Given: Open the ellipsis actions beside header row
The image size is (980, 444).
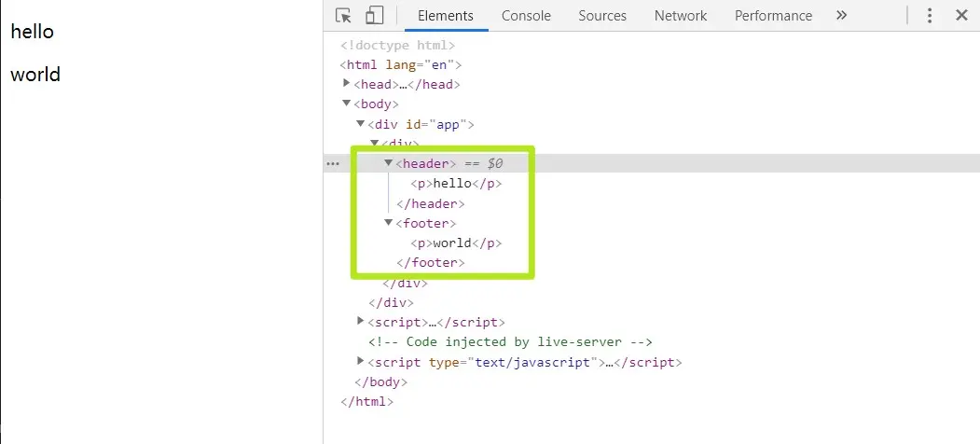Looking at the screenshot, I should [x=333, y=164].
